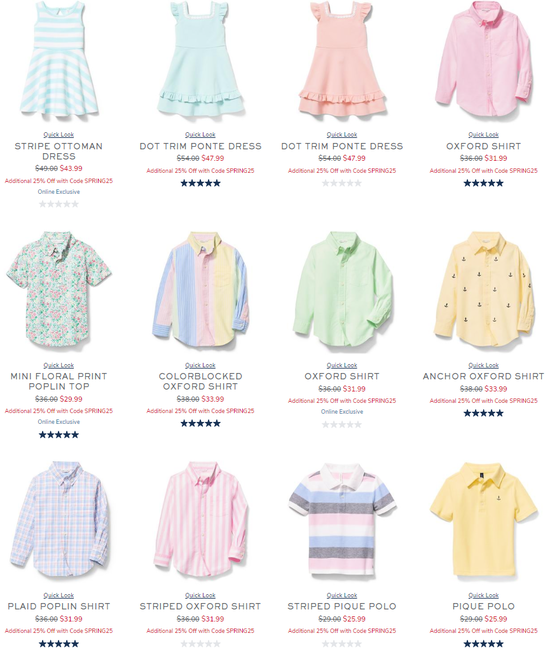Open the Stripe Ottoman Dress product image
The height and width of the screenshot is (652, 550).
[59, 60]
